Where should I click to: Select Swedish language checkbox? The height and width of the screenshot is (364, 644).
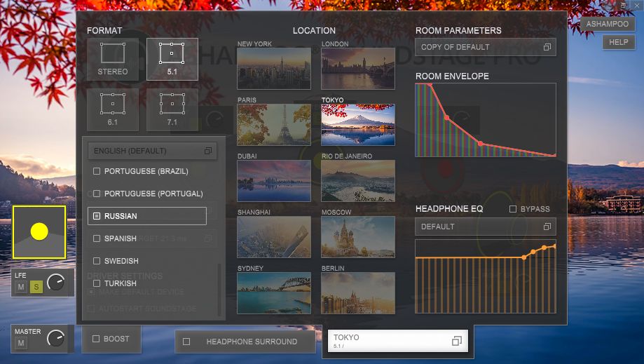tap(97, 261)
